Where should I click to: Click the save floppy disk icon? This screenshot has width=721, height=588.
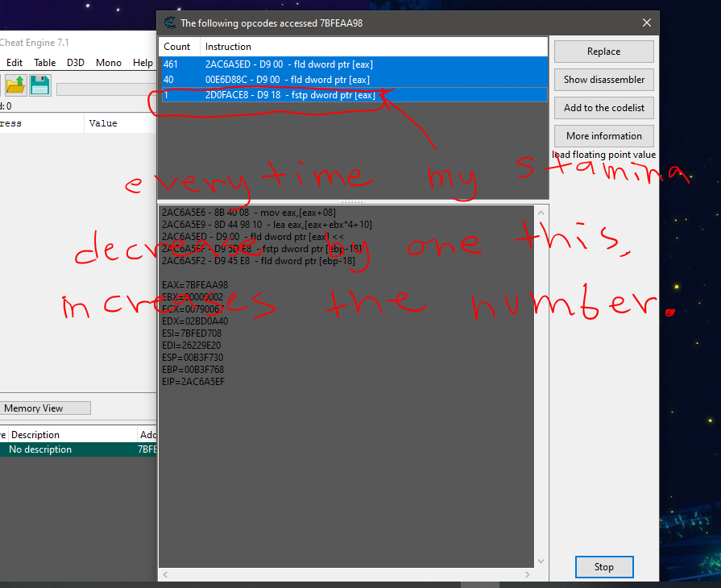(x=40, y=85)
